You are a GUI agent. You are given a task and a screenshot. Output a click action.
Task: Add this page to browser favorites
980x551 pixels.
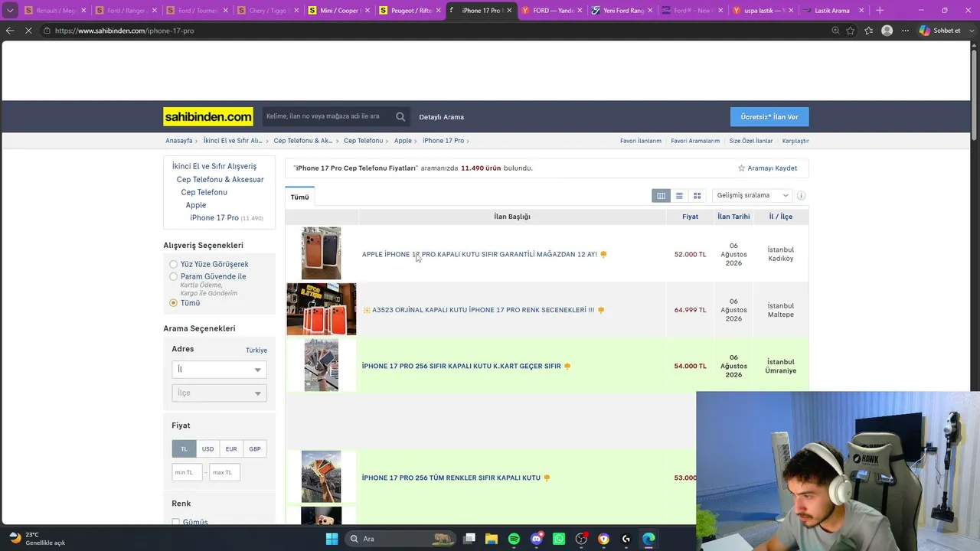point(851,31)
